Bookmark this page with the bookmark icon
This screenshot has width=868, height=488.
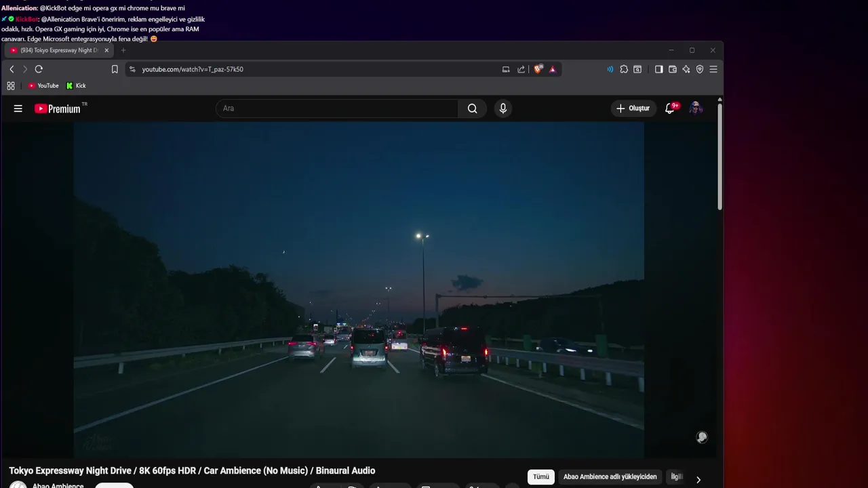115,69
